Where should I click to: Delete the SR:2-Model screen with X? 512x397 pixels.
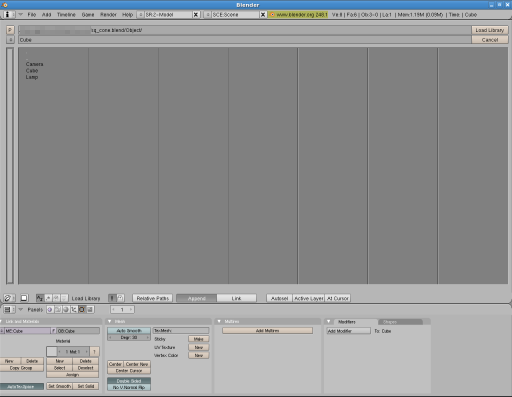coord(196,15)
